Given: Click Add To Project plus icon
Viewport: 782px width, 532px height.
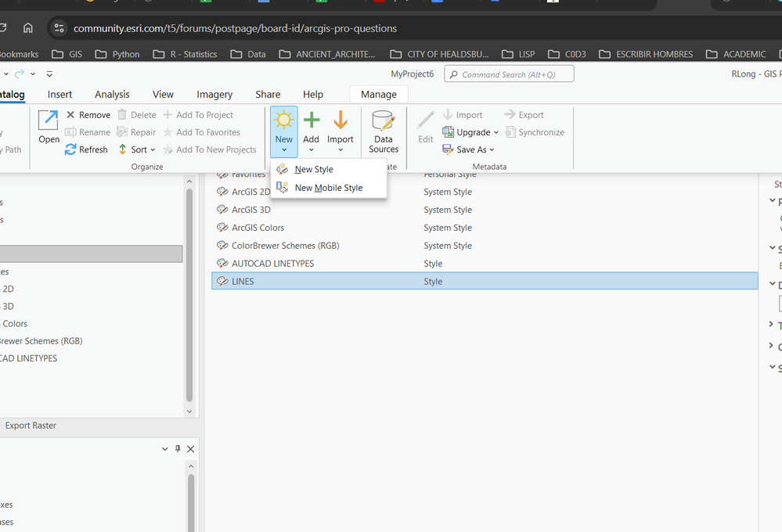Looking at the screenshot, I should 168,115.
